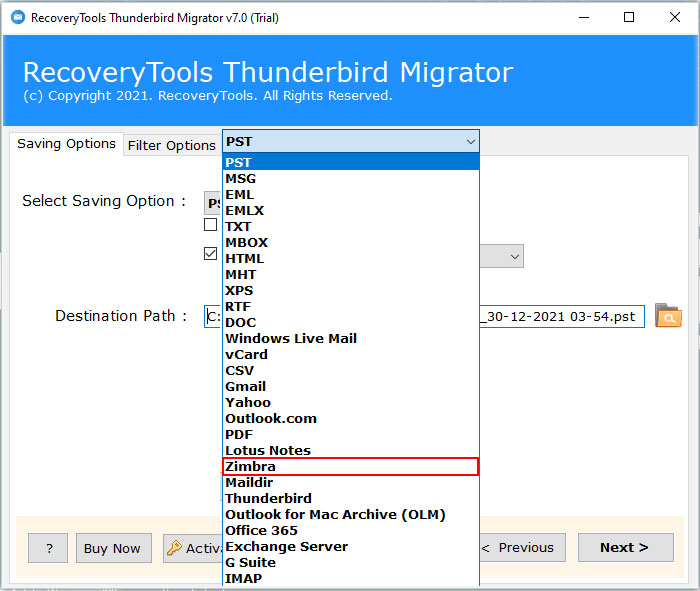Choose MSG in the saving list
This screenshot has width=700, height=591.
(x=350, y=179)
